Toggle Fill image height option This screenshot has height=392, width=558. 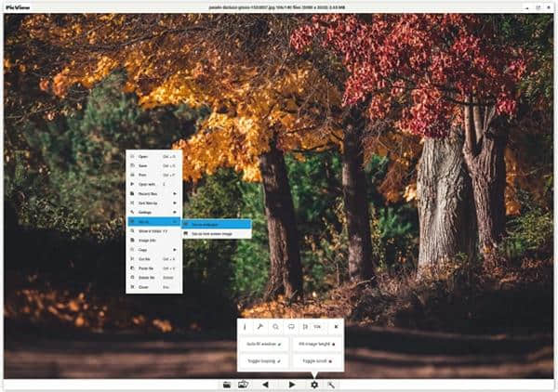[x=316, y=344]
